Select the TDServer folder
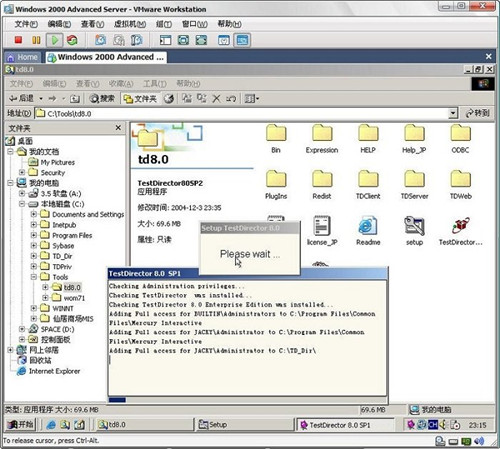This screenshot has height=449, width=500. pos(414,185)
